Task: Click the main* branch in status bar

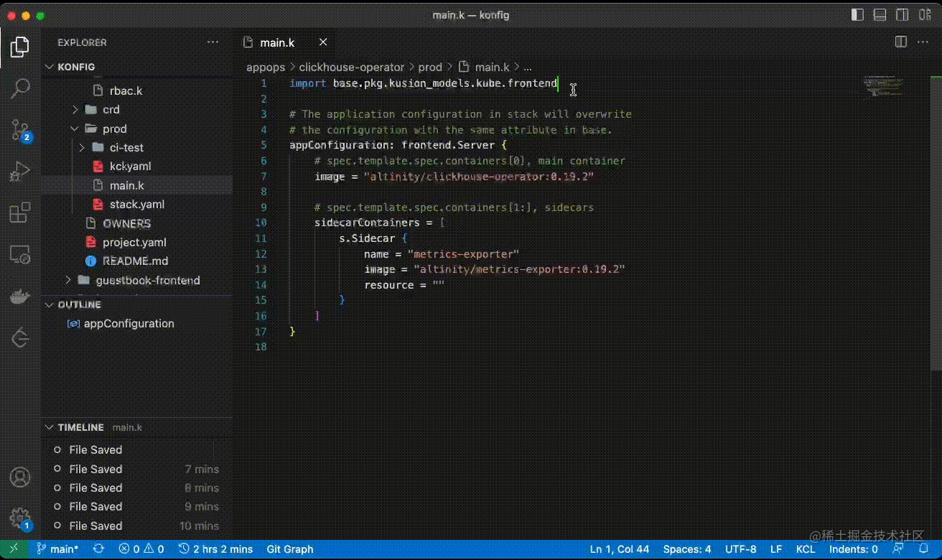Action: (57, 549)
